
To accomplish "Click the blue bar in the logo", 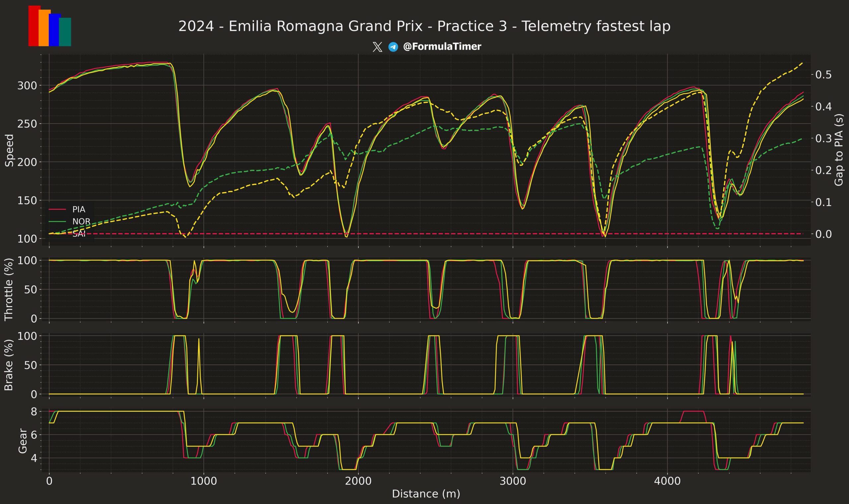I will click(54, 30).
